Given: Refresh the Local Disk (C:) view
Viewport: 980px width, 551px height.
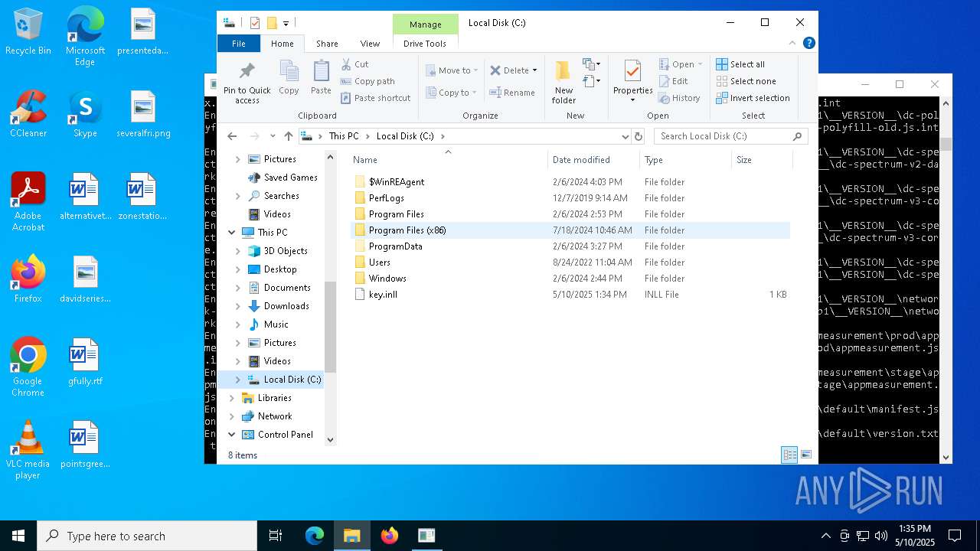Looking at the screenshot, I should pos(639,136).
